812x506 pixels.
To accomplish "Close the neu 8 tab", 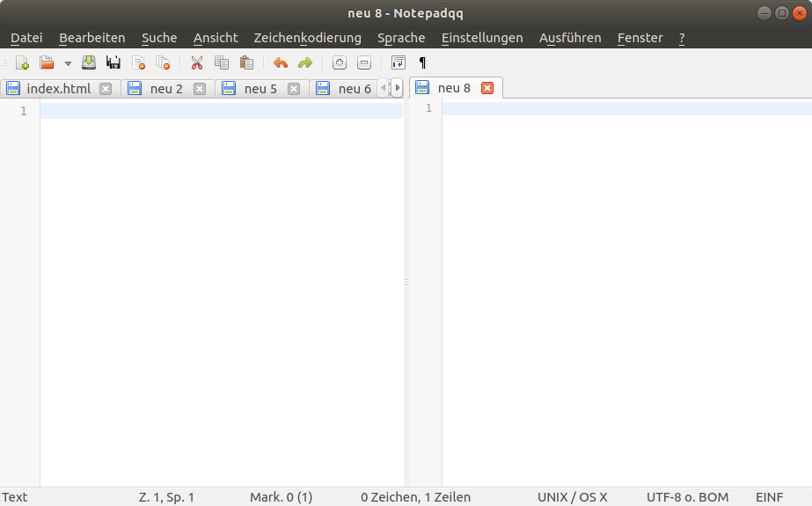I will click(x=487, y=88).
